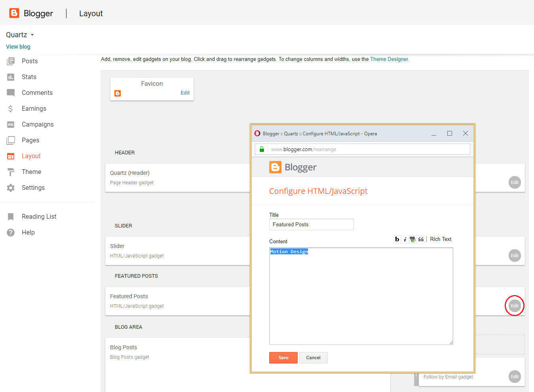
Task: Open the Theme Designer link
Action: click(x=389, y=59)
